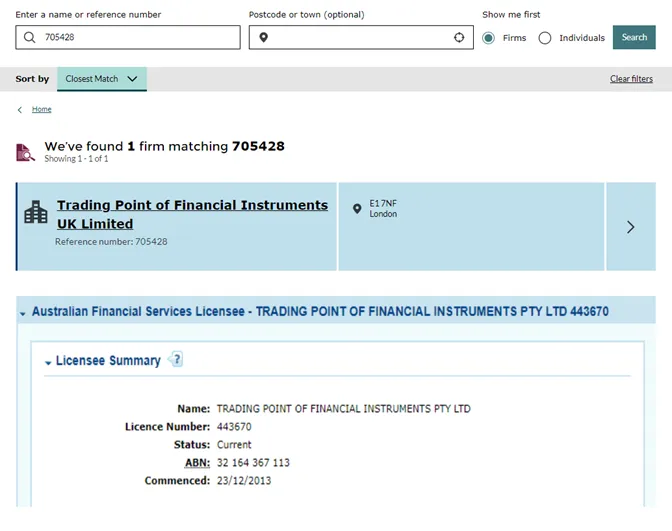Click the Search button
This screenshot has height=531, width=672.
pos(634,37)
